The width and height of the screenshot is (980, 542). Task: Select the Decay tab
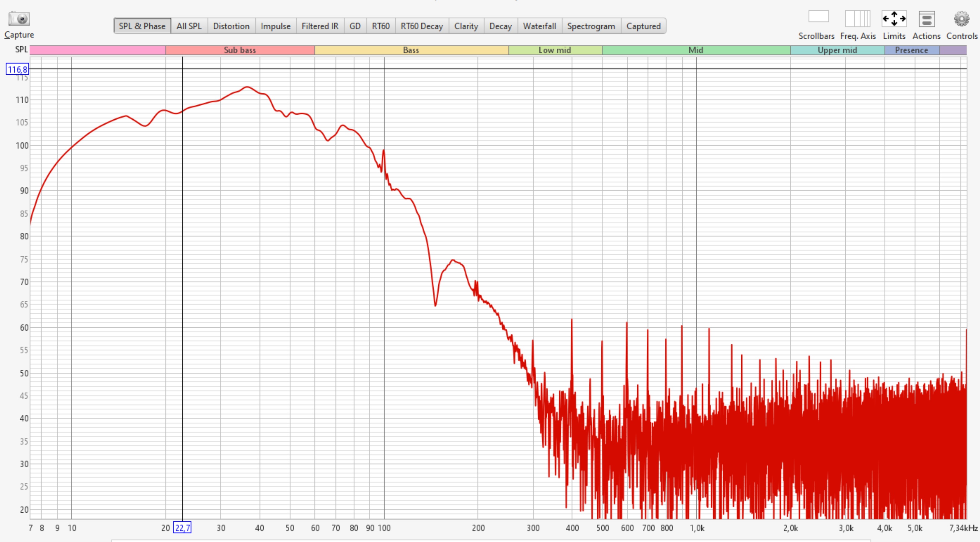pos(501,26)
